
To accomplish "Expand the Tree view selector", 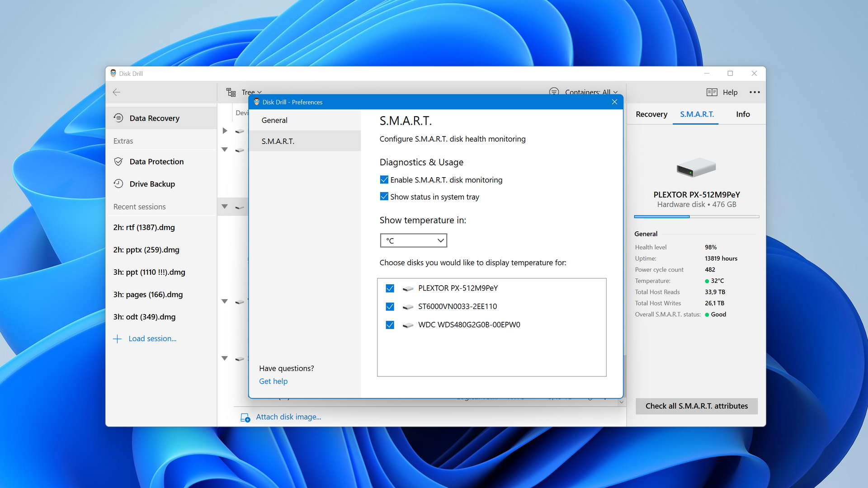I will pos(260,92).
